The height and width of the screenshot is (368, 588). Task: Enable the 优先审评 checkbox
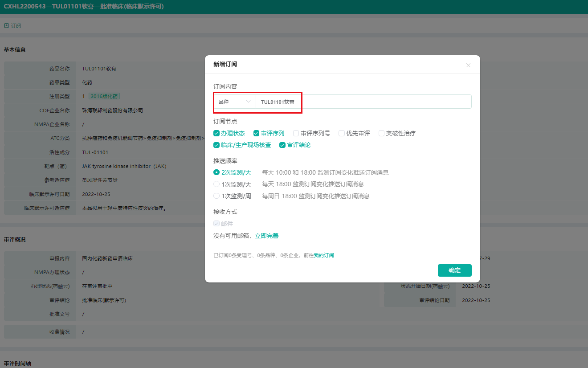coord(342,133)
